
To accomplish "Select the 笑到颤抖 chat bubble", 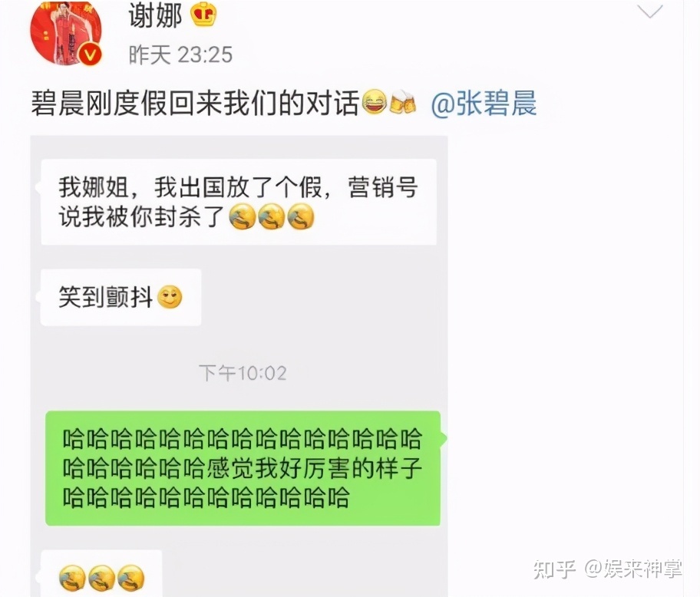I will pyautogui.click(x=121, y=297).
